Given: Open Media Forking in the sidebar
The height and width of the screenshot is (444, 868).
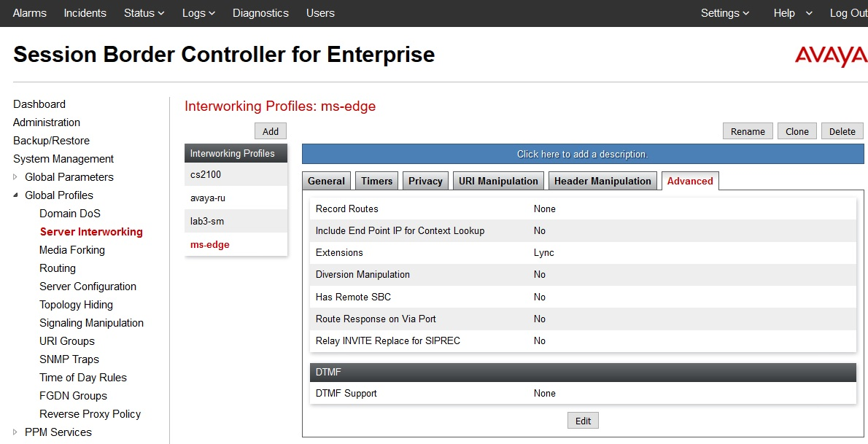Looking at the screenshot, I should pos(72,250).
